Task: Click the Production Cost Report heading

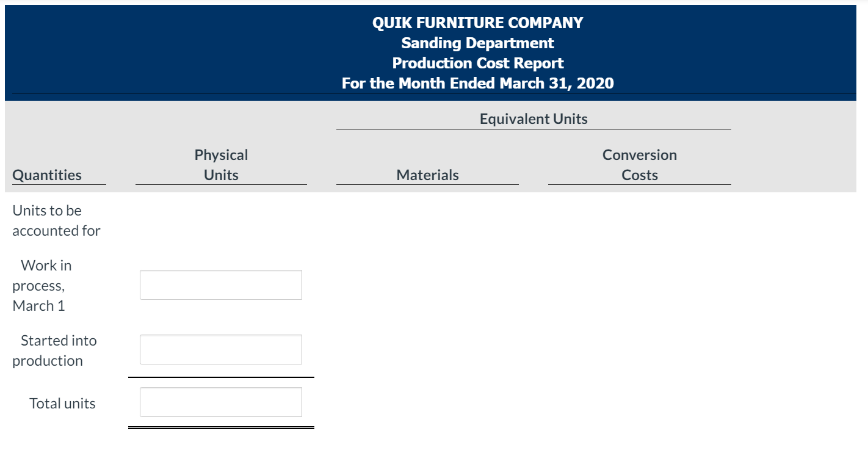Action: pos(477,63)
